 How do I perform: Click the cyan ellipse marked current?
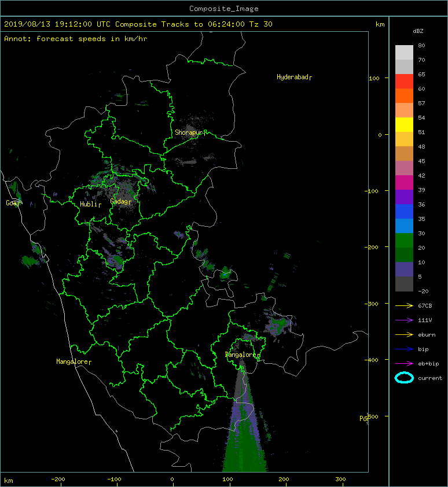[404, 378]
